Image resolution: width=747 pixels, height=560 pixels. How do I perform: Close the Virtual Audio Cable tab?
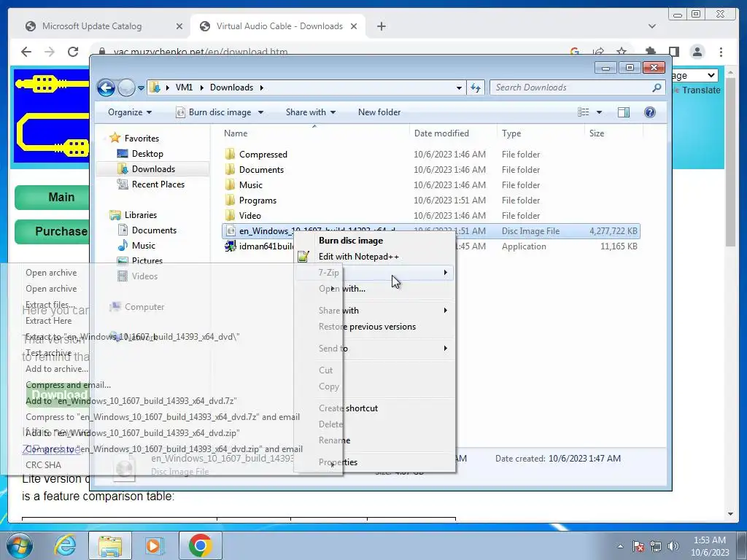(354, 26)
